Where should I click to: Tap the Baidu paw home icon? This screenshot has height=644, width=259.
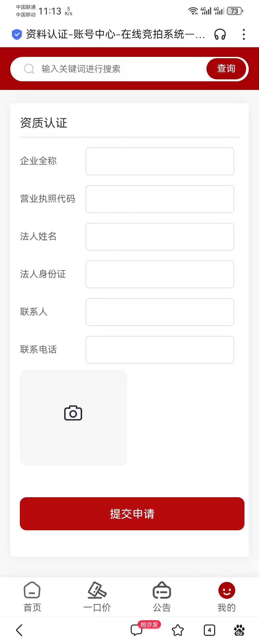(239, 630)
